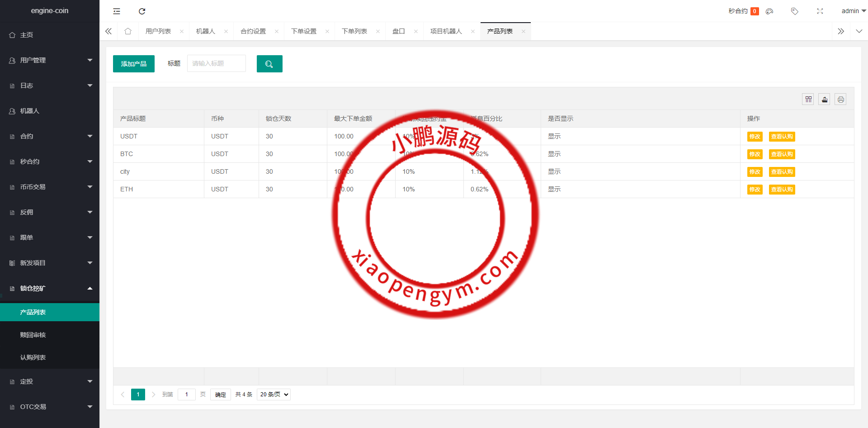Select 赎回审核 in the sidebar
Viewport: 868px width, 428px height.
(33, 335)
